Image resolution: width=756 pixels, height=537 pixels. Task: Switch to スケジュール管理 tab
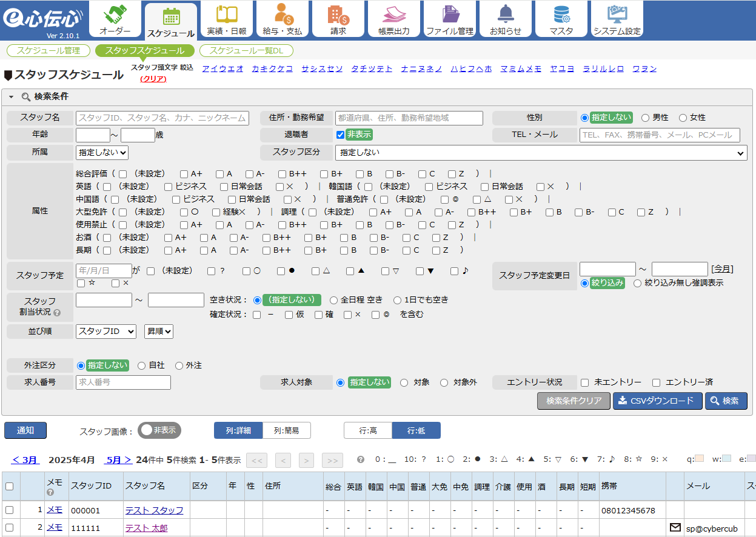coord(49,51)
